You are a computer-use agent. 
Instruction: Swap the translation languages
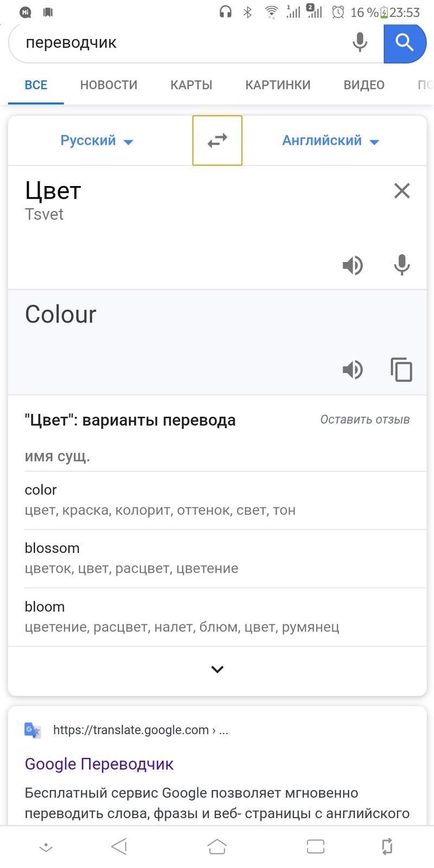(x=217, y=141)
